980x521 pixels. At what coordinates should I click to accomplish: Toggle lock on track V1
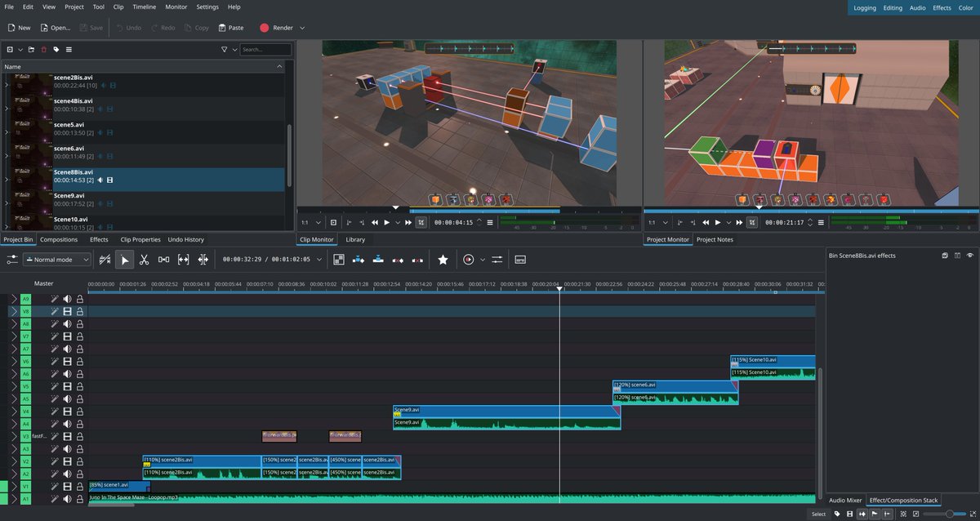point(80,486)
